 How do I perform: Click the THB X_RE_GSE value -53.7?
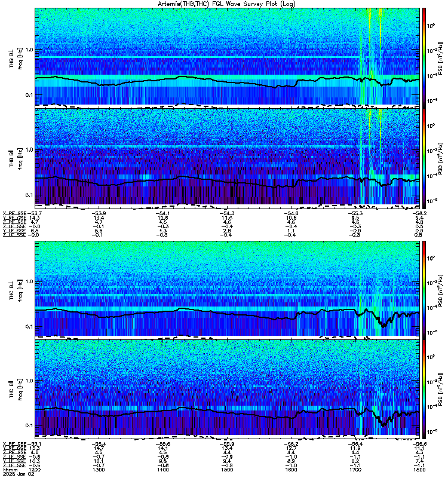tap(34, 213)
